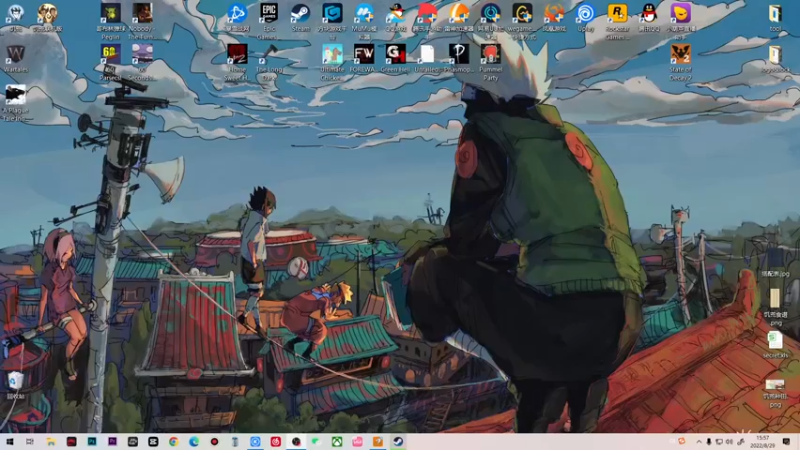Viewport: 800px width, 450px height.
Task: Open the Xbox app in taskbar
Action: pyautogui.click(x=337, y=442)
